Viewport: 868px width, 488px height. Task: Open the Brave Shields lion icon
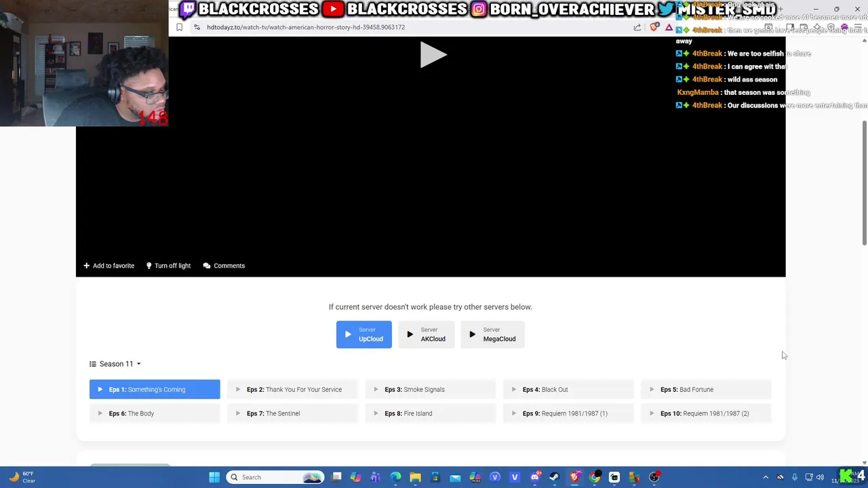coord(654,27)
